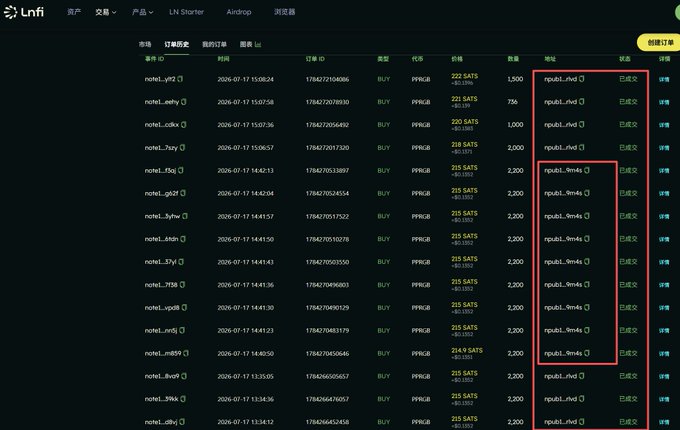This screenshot has height=430, width=680.
Task: Select the 订单历史 tab
Action: click(x=177, y=44)
